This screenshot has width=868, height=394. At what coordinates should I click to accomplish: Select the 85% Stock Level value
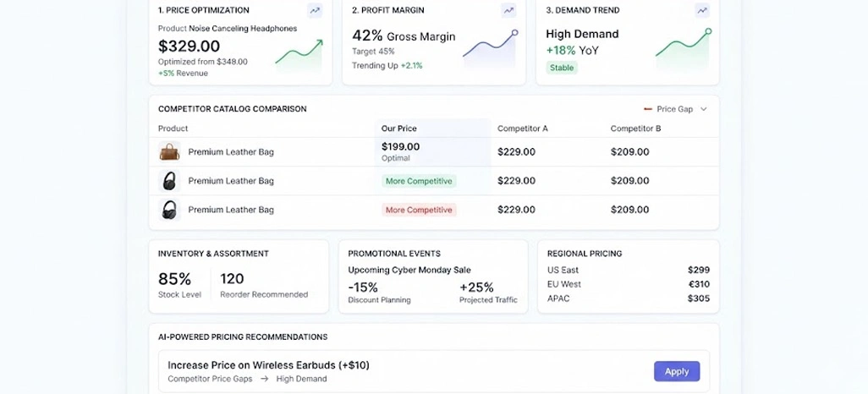coord(175,279)
